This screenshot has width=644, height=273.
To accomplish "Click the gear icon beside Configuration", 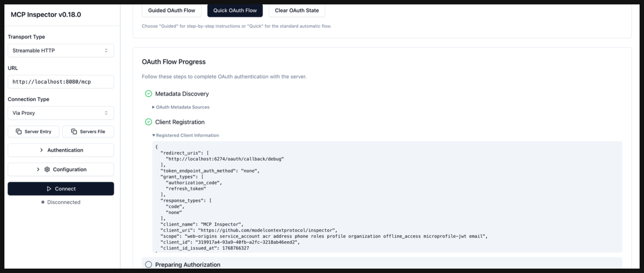I will point(47,170).
